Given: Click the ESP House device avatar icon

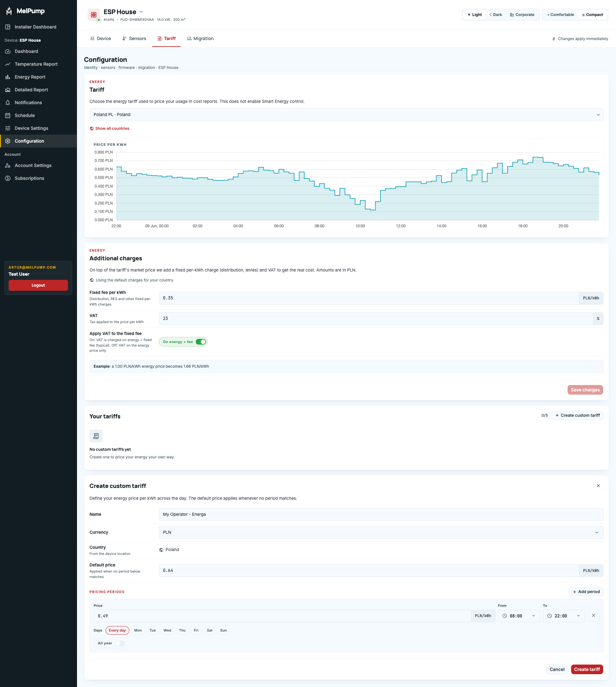Looking at the screenshot, I should point(94,15).
